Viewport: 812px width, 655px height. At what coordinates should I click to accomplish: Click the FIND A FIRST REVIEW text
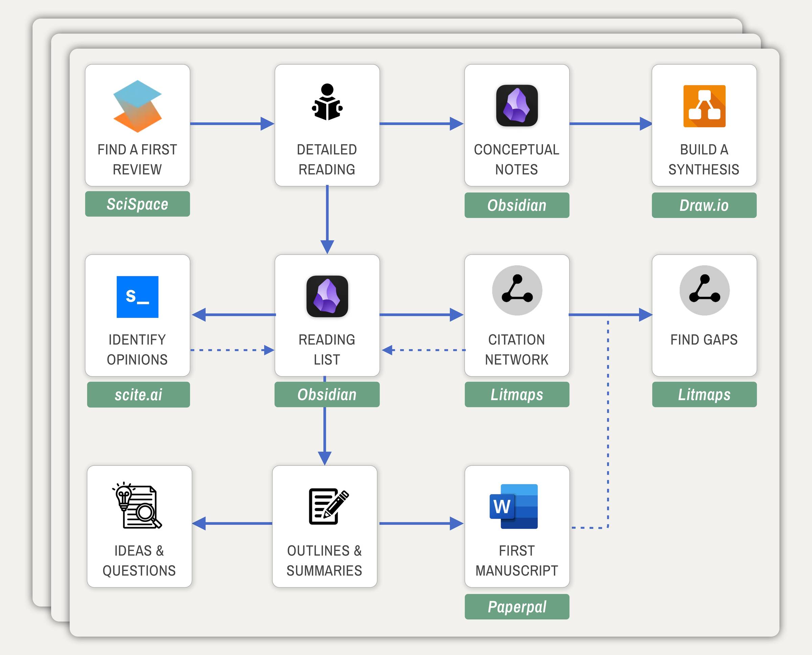click(x=137, y=159)
